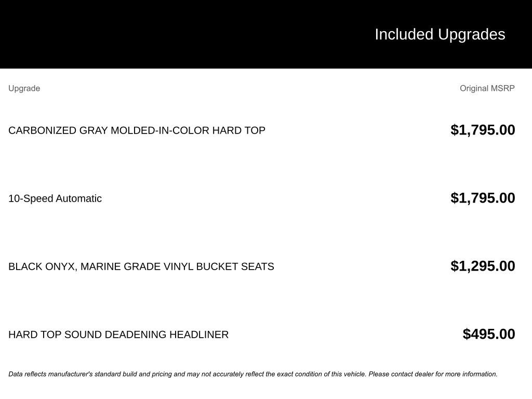Click the Upgrade column header
The image size is (532, 399).
[24, 88]
